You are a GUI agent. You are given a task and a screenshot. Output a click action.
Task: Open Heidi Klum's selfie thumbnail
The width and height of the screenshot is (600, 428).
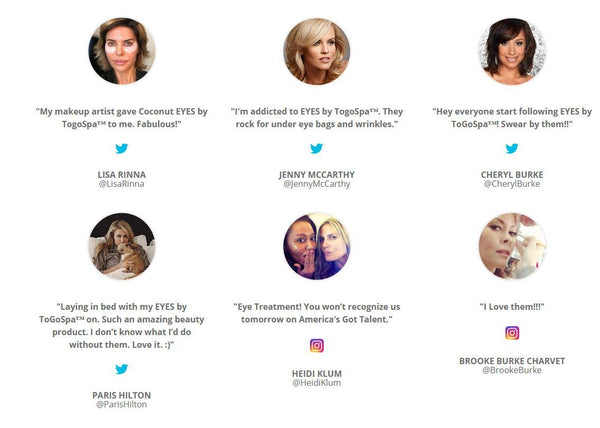point(317,246)
